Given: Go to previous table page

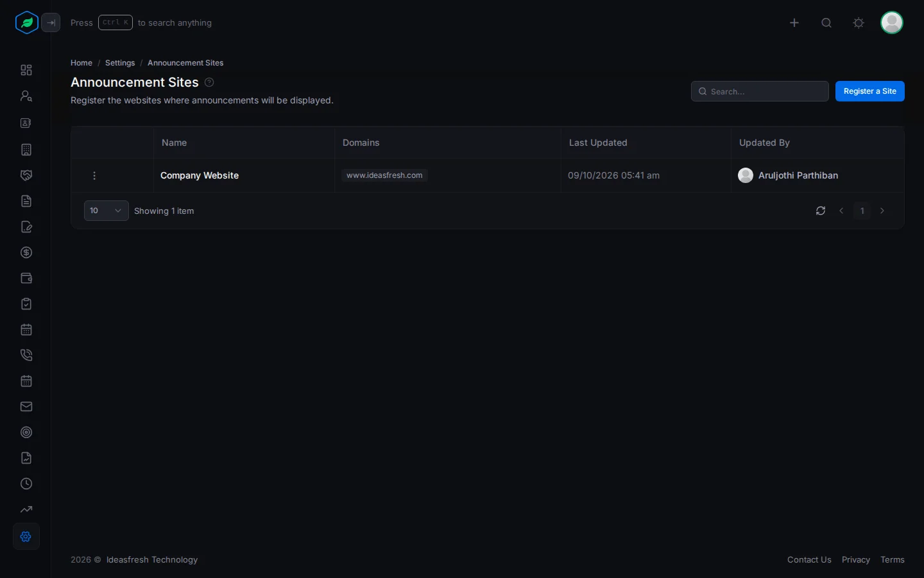Looking at the screenshot, I should click(x=841, y=211).
